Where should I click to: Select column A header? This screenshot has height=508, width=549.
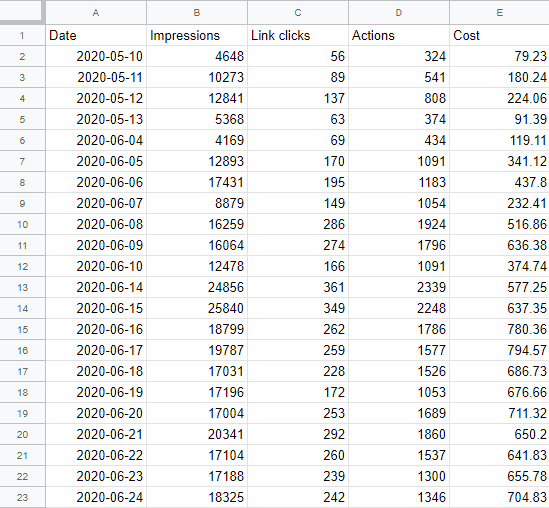tap(96, 13)
